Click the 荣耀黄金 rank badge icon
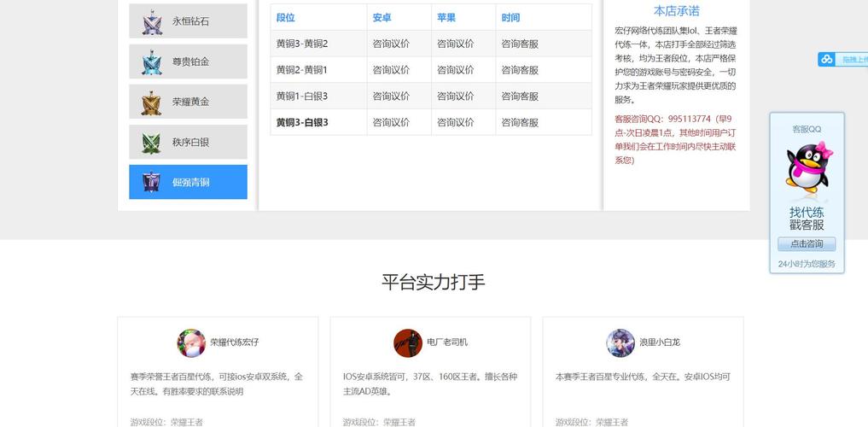This screenshot has width=868, height=427. pyautogui.click(x=151, y=102)
